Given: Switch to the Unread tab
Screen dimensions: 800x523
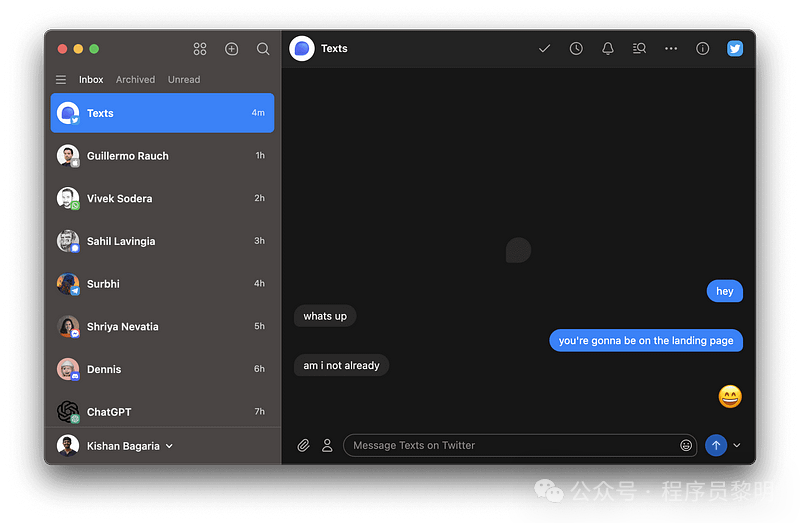Looking at the screenshot, I should [x=184, y=80].
